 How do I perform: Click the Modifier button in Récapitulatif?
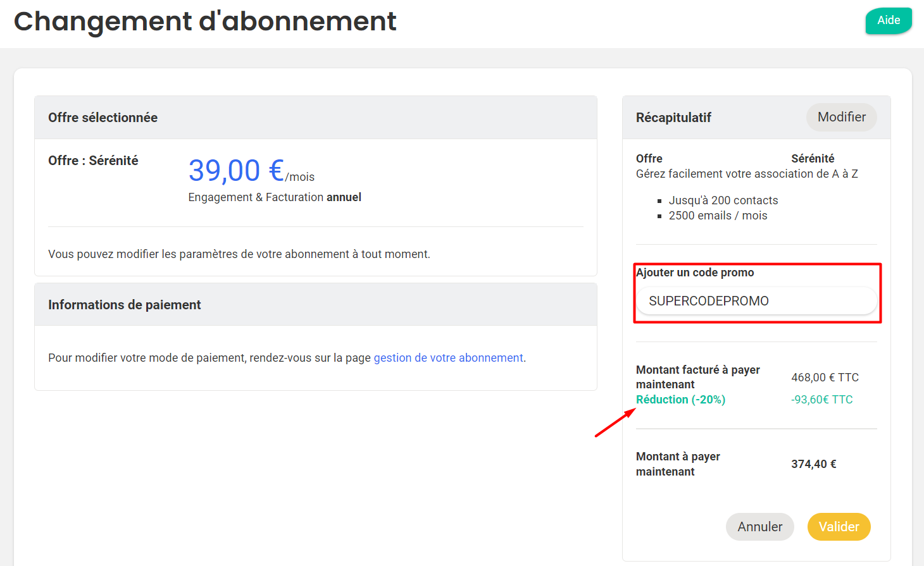click(x=842, y=117)
